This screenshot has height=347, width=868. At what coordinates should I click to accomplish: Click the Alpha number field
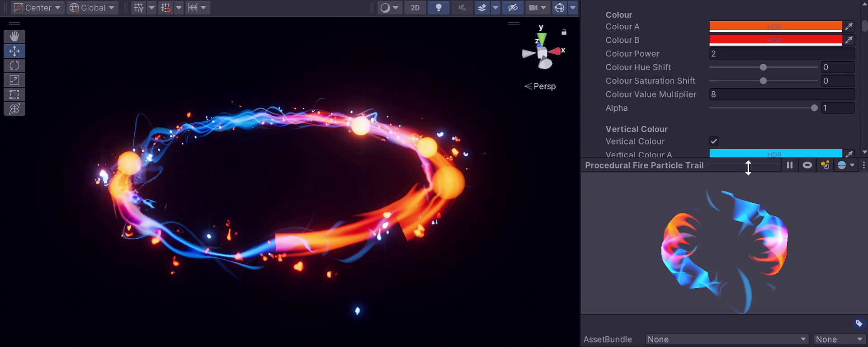point(838,108)
